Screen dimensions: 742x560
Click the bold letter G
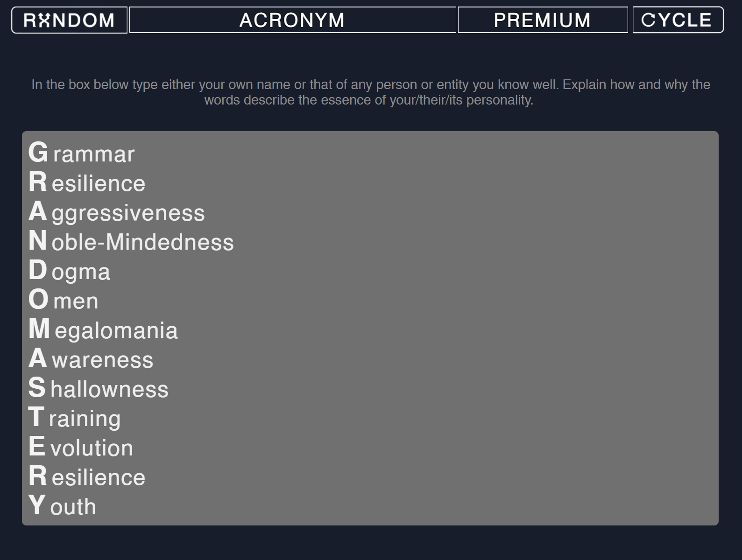point(38,153)
